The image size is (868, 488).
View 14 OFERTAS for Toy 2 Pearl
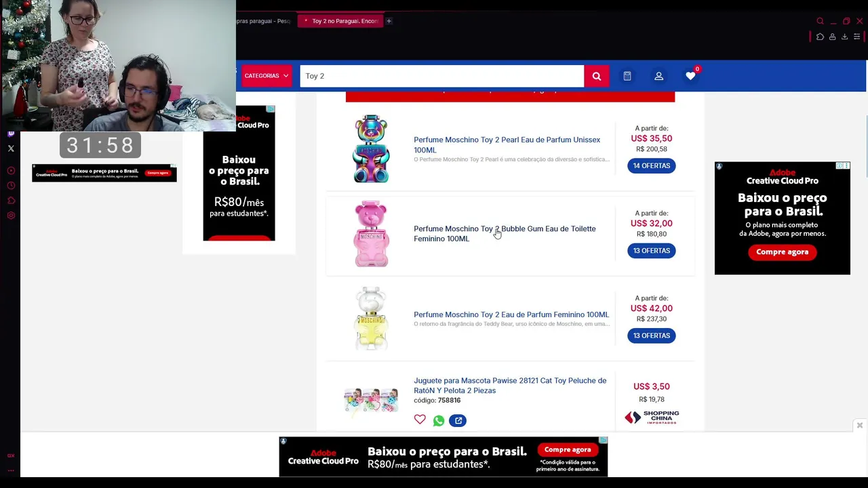pos(651,165)
